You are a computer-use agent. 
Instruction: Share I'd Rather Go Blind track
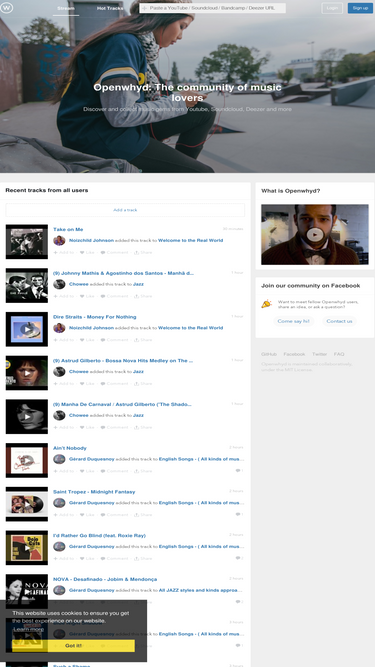[x=143, y=559]
